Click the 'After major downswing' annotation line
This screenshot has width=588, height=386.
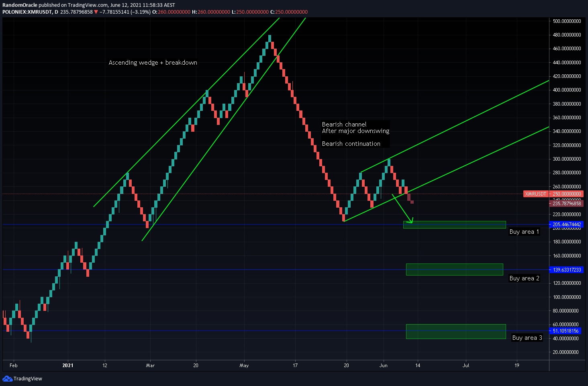pos(355,131)
